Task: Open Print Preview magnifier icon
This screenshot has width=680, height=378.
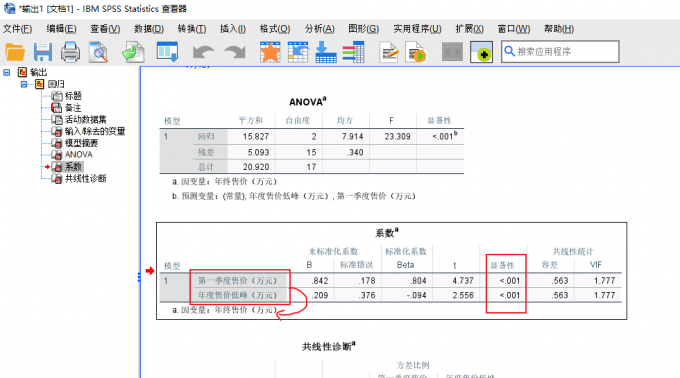Action: 98,52
